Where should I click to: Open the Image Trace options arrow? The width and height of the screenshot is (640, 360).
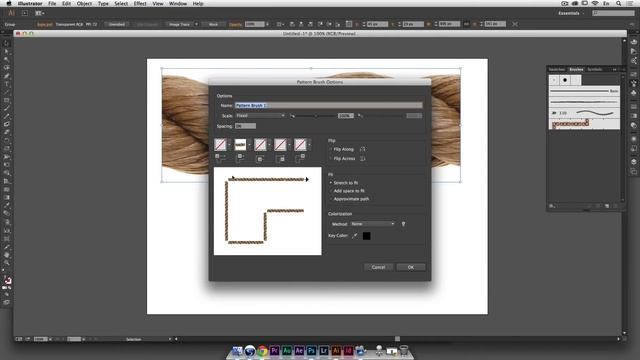click(x=196, y=24)
